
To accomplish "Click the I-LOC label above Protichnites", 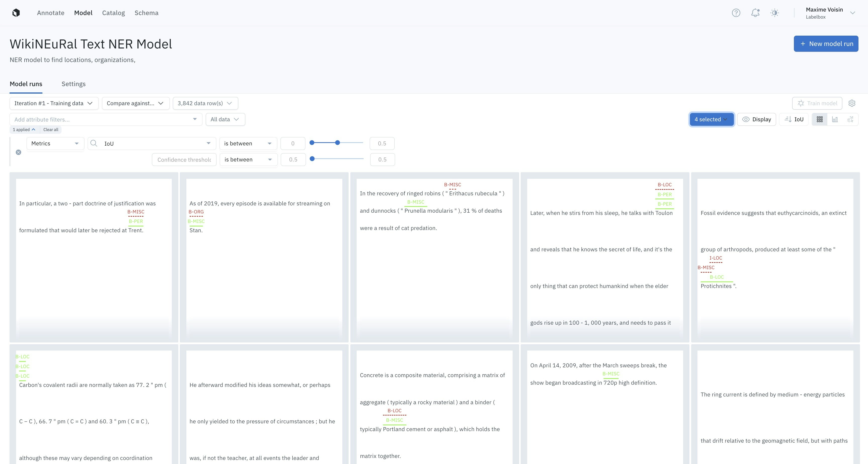I will pyautogui.click(x=716, y=258).
